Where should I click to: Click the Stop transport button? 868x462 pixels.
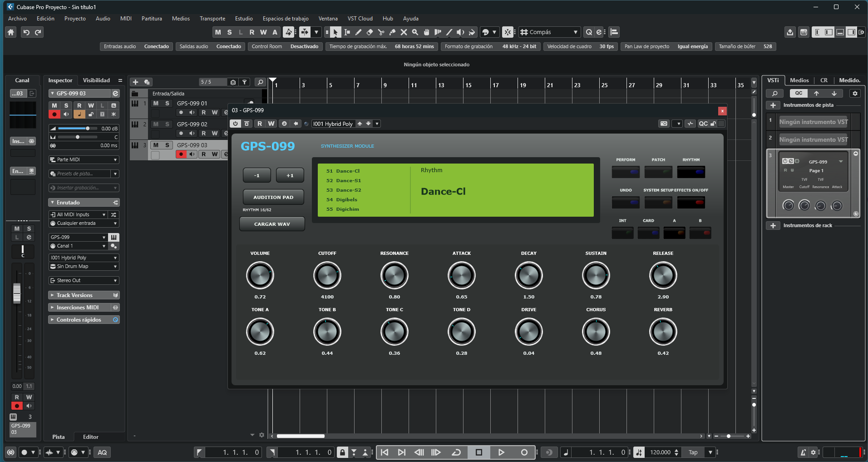point(478,452)
